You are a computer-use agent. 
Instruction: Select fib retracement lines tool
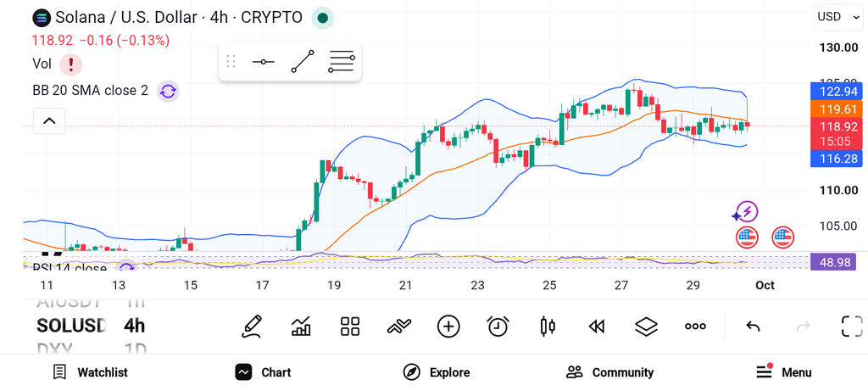click(x=342, y=61)
